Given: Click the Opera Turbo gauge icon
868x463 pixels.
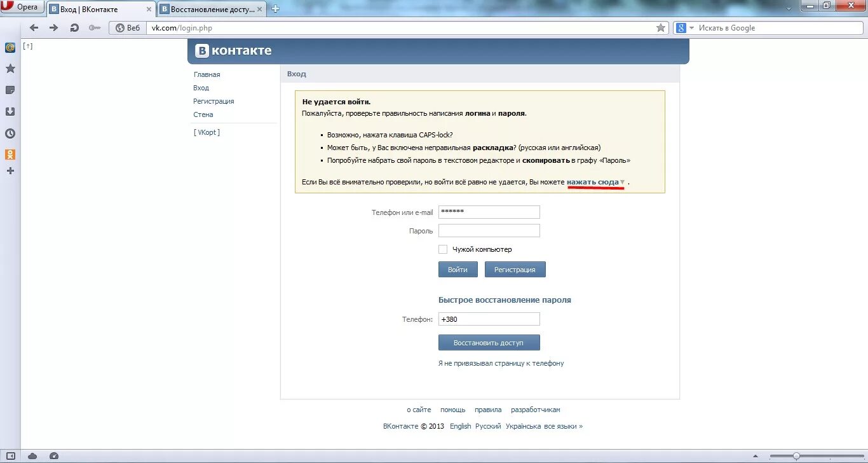Looking at the screenshot, I should (x=54, y=456).
